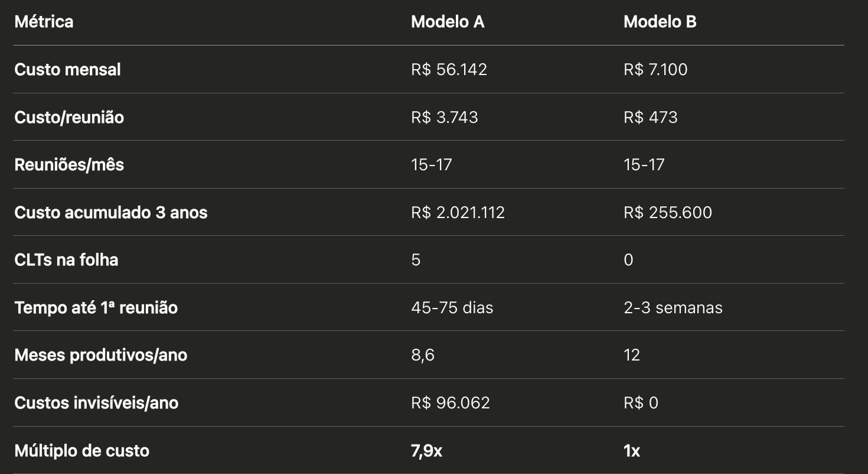Viewport: 868px width, 474px height.
Task: Click the Modelo B column header
Action: click(660, 22)
